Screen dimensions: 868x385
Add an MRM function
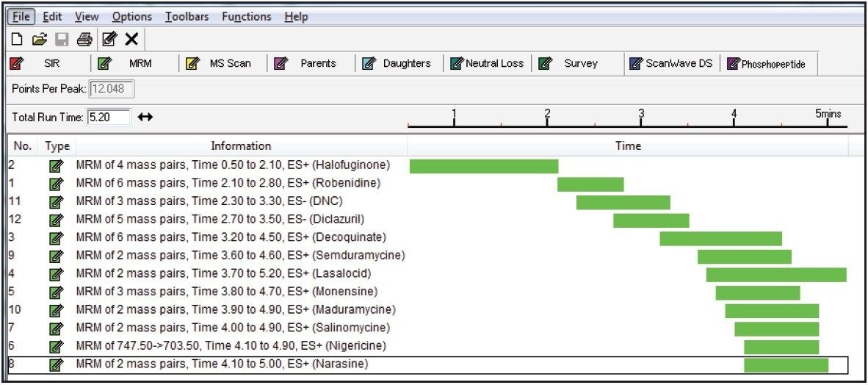point(134,64)
